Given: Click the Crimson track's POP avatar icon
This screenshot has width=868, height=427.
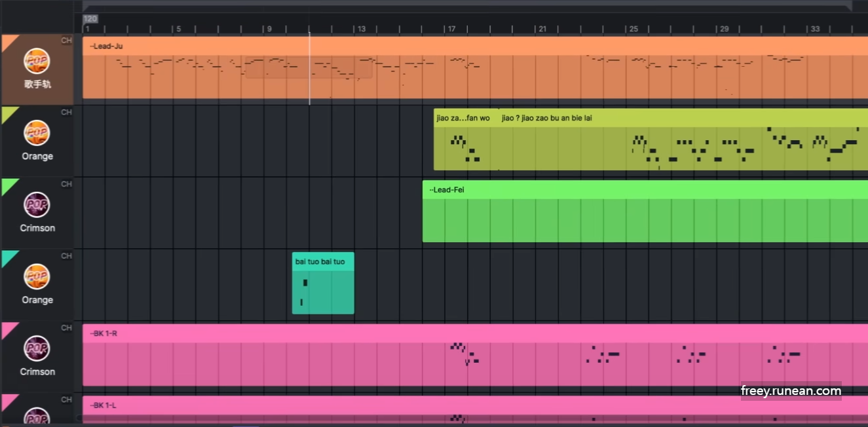Looking at the screenshot, I should 37,204.
